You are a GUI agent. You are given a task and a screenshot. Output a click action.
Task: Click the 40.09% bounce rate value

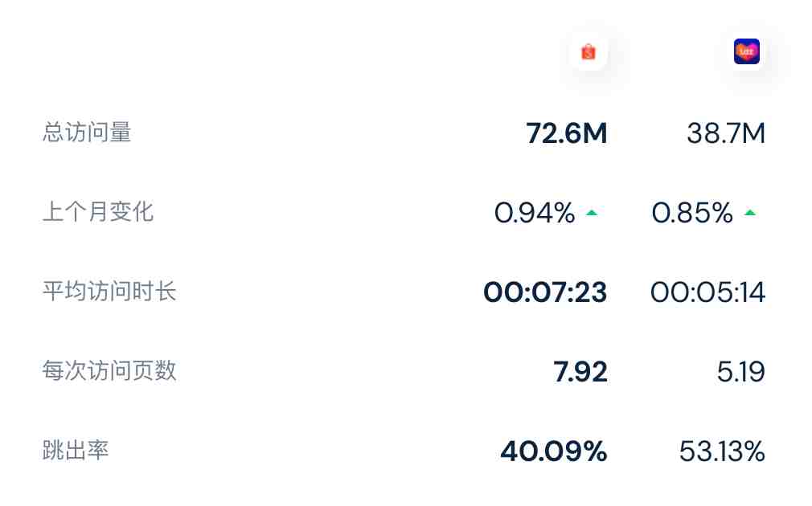coord(554,451)
